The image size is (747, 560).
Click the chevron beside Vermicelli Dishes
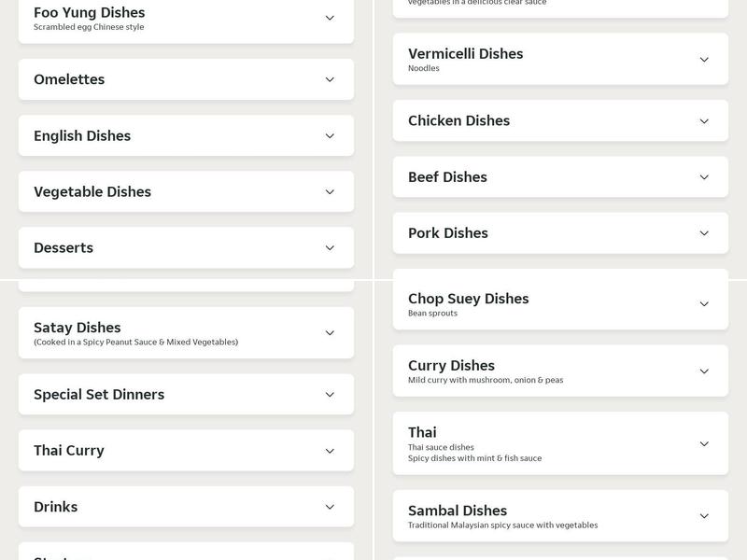pyautogui.click(x=704, y=59)
